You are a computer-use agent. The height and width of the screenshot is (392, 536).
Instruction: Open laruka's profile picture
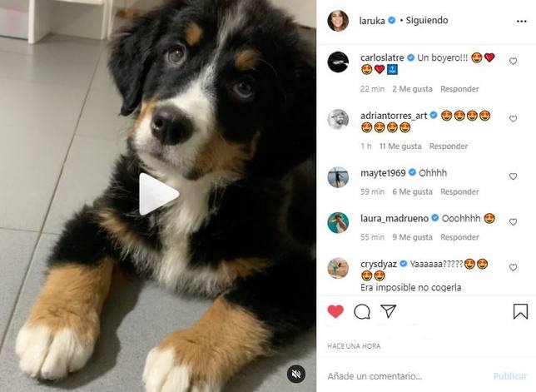click(338, 21)
